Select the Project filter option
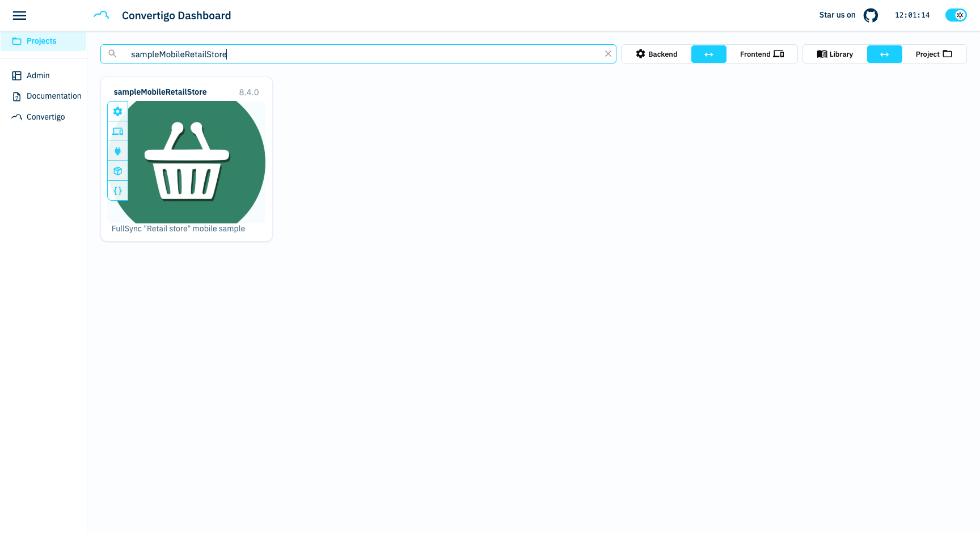Screen dimensions: 980x533 click(x=933, y=54)
